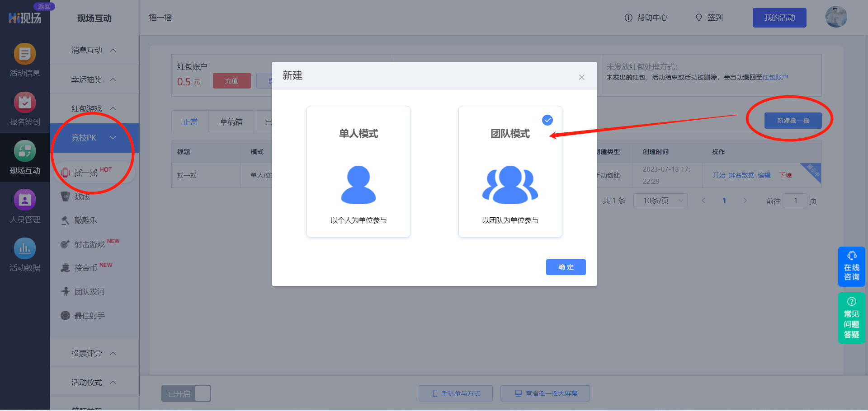Click 排名数据 link in the row
Image resolution: width=868 pixels, height=411 pixels.
pyautogui.click(x=741, y=175)
